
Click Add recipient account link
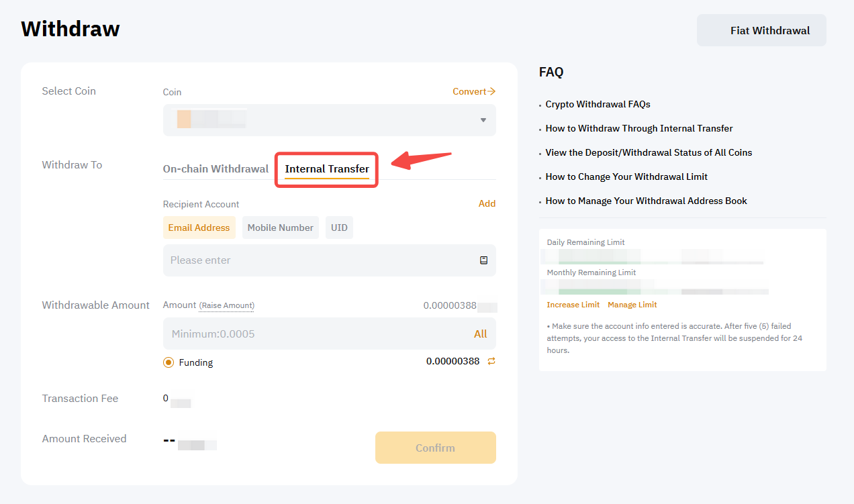pyautogui.click(x=487, y=203)
